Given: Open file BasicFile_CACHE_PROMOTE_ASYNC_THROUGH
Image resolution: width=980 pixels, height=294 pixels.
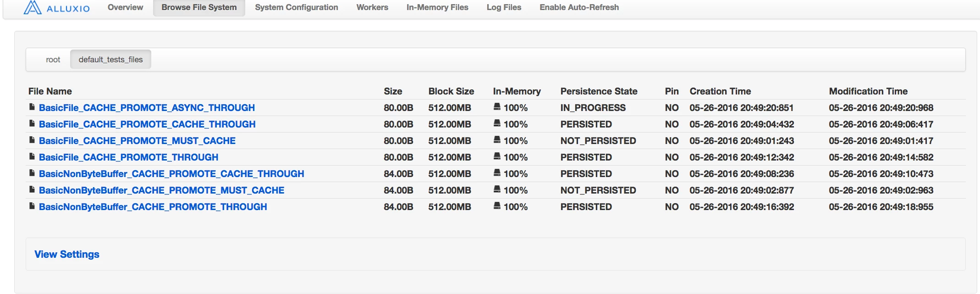Looking at the screenshot, I should 147,108.
